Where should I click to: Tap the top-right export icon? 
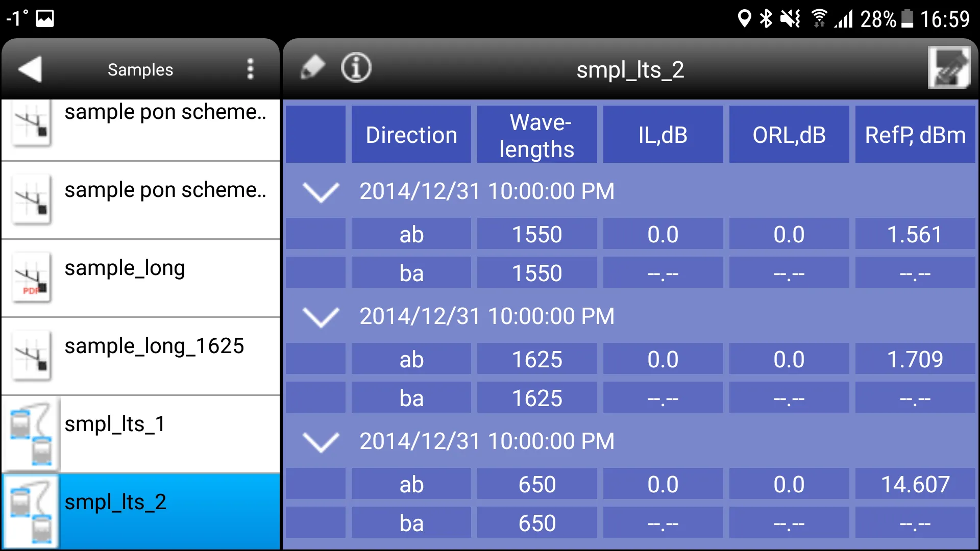click(x=948, y=68)
